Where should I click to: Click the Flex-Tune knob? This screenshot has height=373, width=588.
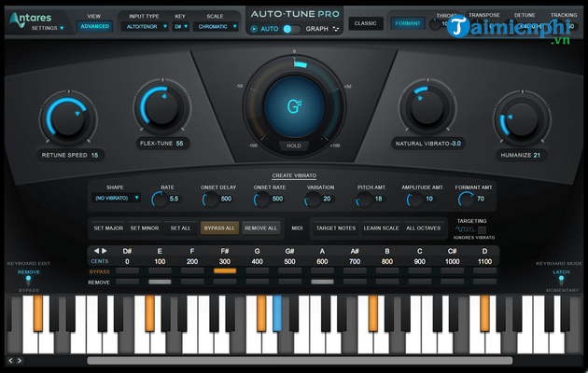click(161, 107)
